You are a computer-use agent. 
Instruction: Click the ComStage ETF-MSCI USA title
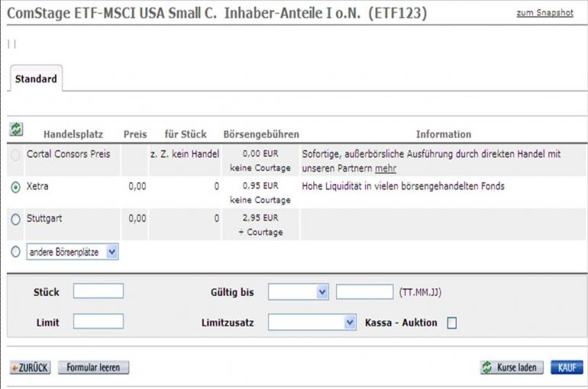click(217, 13)
